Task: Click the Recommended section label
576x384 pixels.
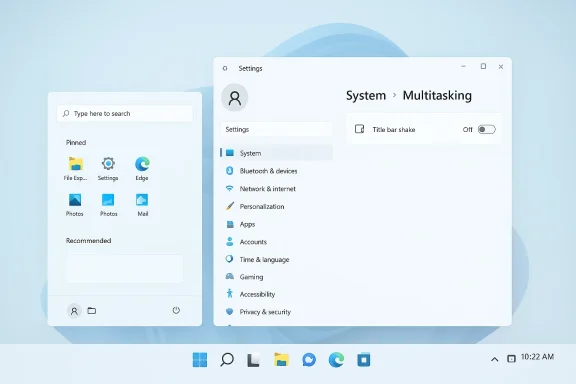Action: 89,241
